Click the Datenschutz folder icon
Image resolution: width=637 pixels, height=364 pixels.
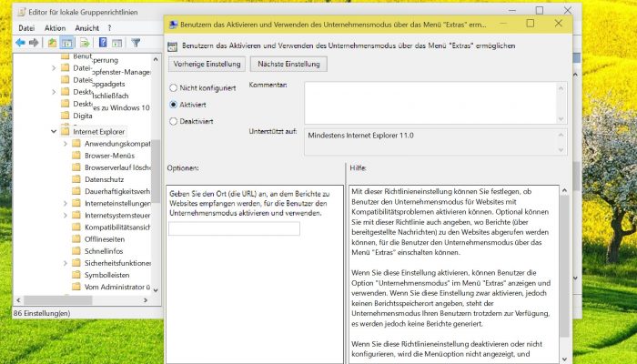76,179
